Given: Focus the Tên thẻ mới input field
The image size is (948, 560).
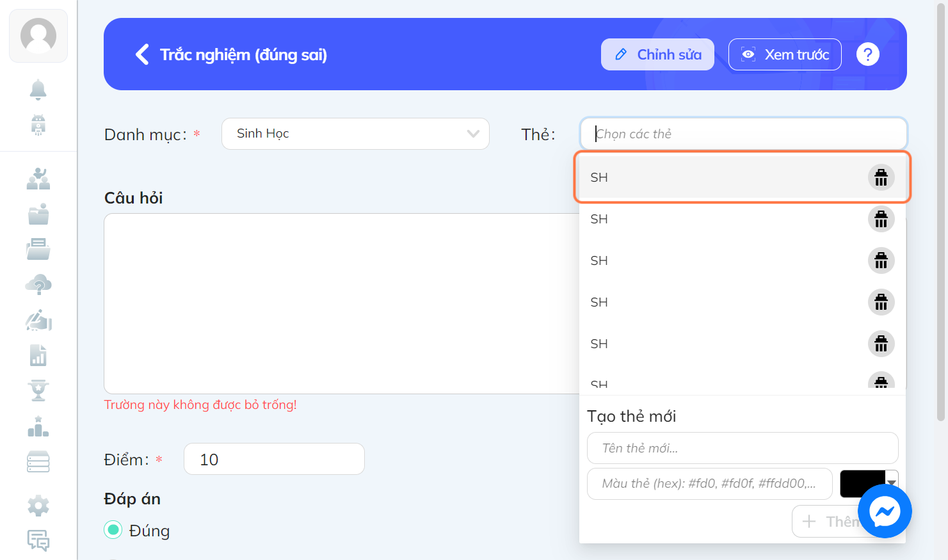Looking at the screenshot, I should pos(743,448).
